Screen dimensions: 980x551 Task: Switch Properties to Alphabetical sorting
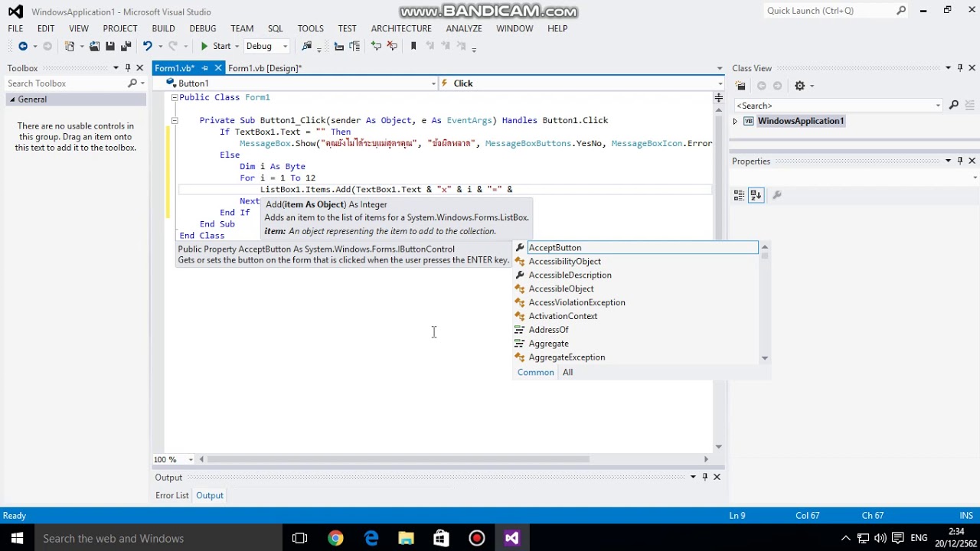pos(756,196)
